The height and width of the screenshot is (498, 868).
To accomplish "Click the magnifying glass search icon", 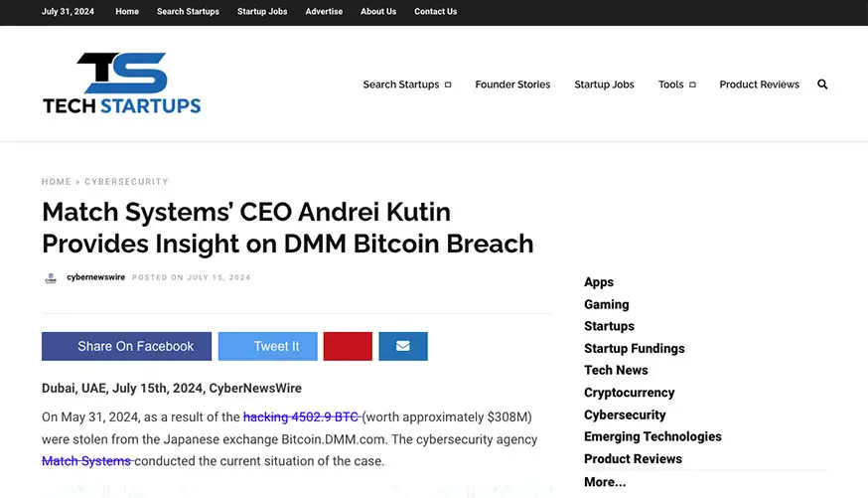I will (822, 84).
